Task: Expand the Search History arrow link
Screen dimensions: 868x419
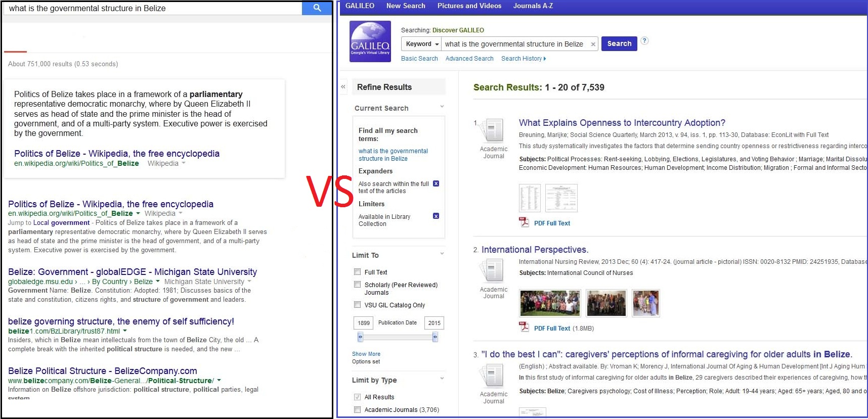Action: [x=524, y=59]
